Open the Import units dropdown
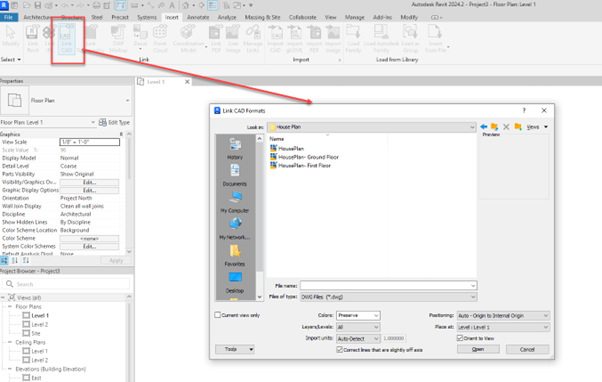602x382 pixels. coord(358,339)
